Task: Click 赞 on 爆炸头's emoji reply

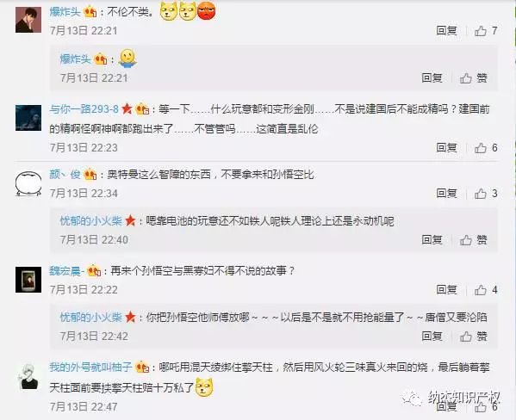Action: pyautogui.click(x=473, y=78)
